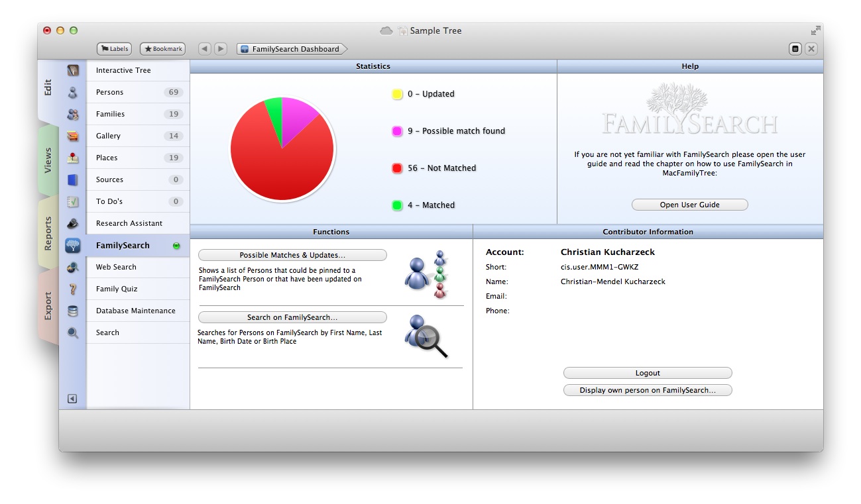Collapse the sidebar with arrow button

coord(72,399)
